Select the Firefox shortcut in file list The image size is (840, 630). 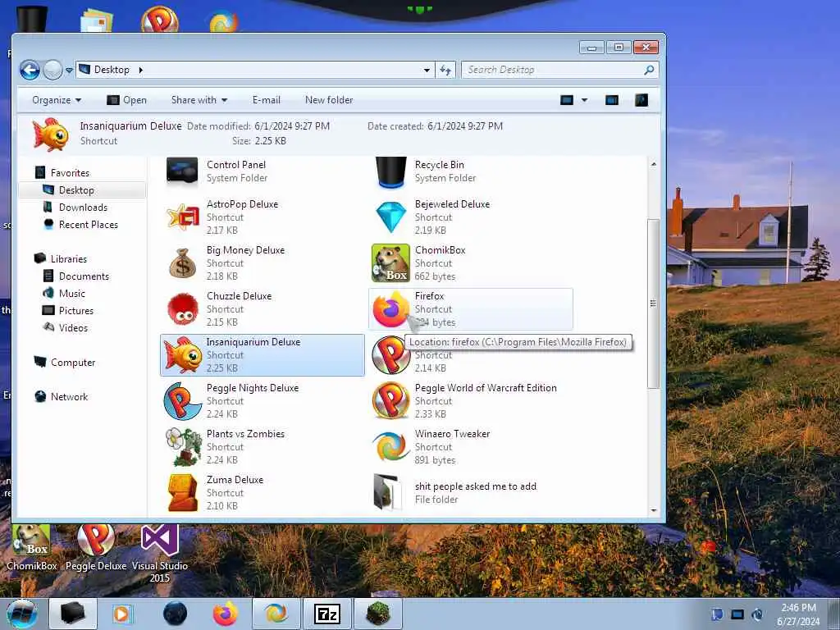pos(472,309)
